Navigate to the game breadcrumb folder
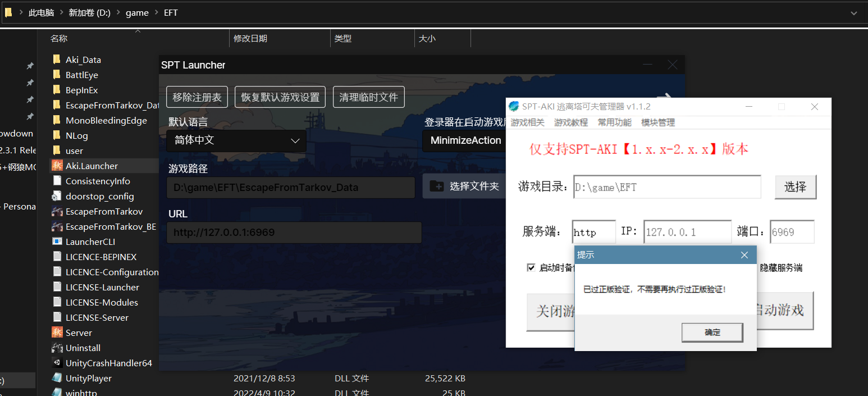The height and width of the screenshot is (396, 868). tap(137, 12)
